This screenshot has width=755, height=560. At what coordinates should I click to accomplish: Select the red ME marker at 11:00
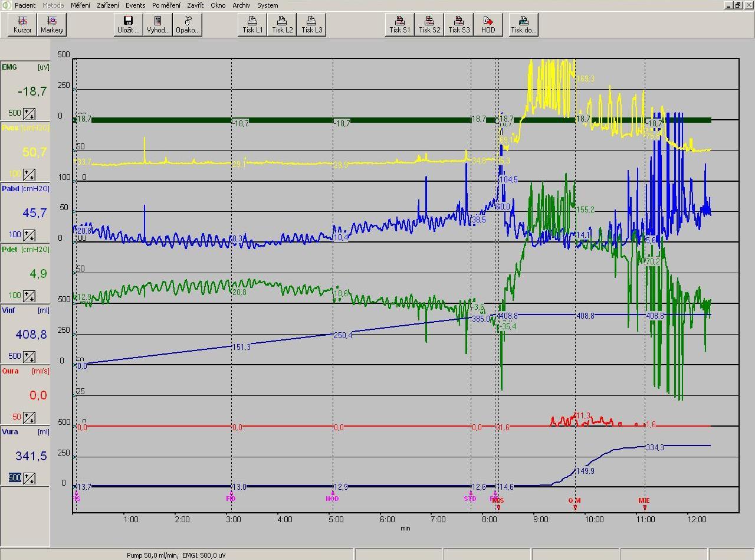tap(644, 503)
